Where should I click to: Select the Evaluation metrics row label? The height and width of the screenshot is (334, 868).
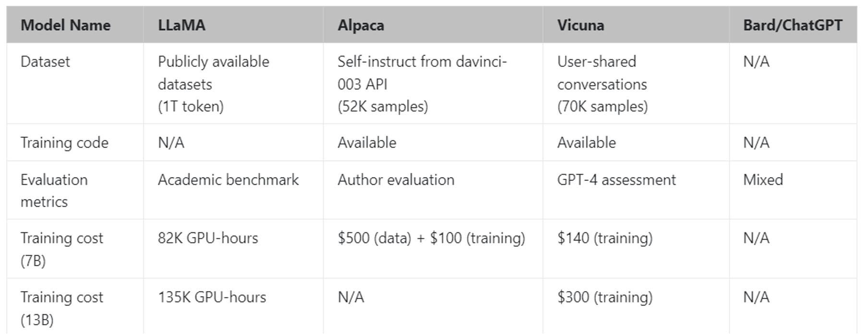point(54,191)
